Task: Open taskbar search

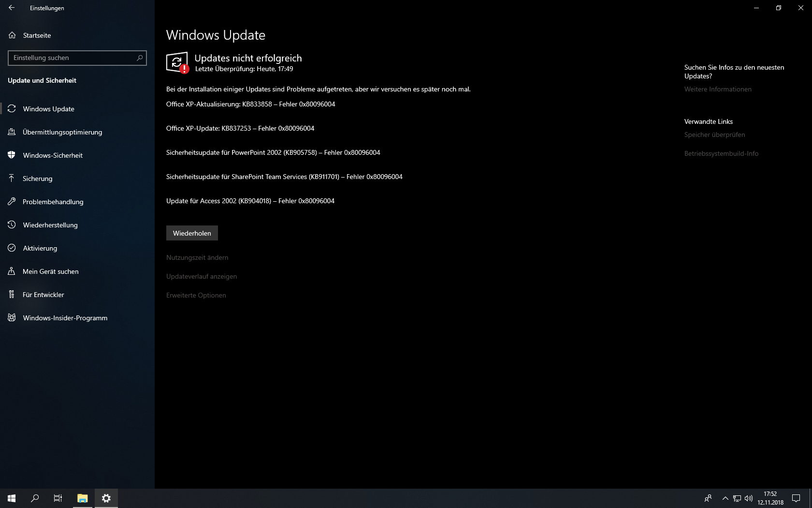Action: 35,498
